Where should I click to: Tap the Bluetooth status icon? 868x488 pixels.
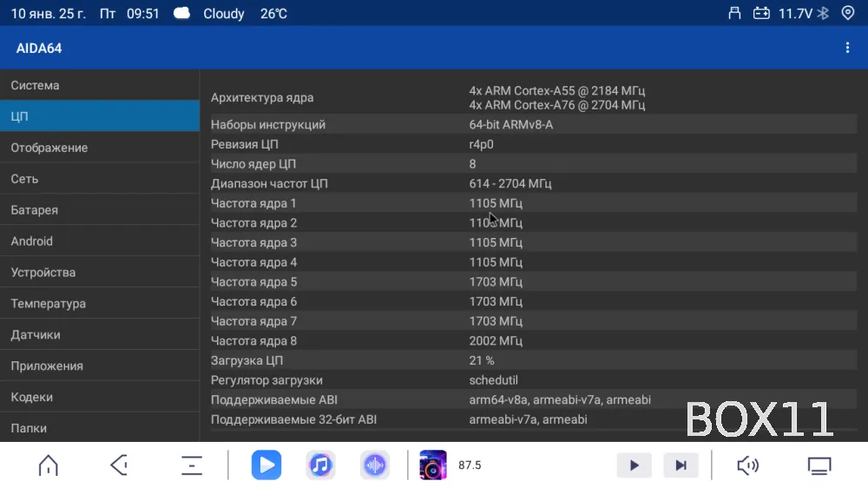pyautogui.click(x=823, y=13)
